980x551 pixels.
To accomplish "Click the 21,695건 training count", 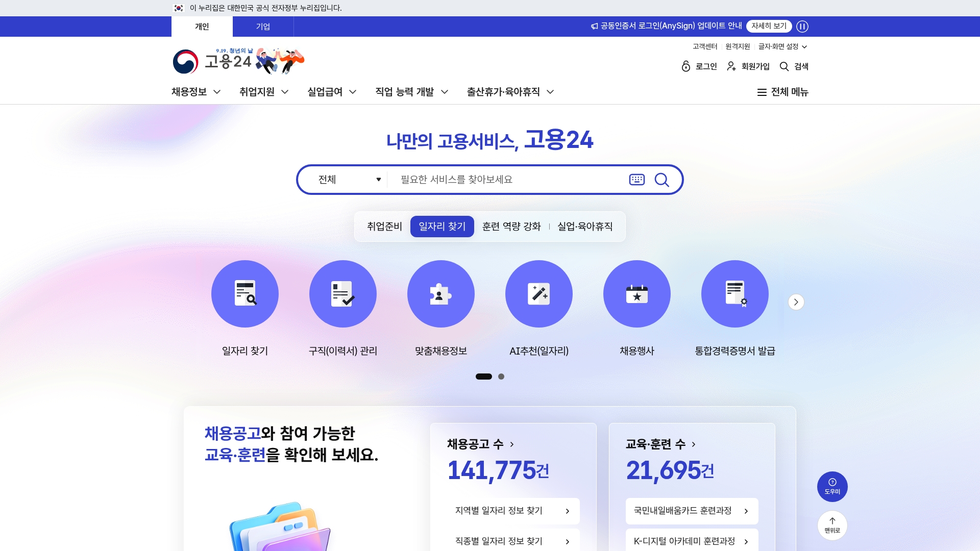I will [670, 470].
